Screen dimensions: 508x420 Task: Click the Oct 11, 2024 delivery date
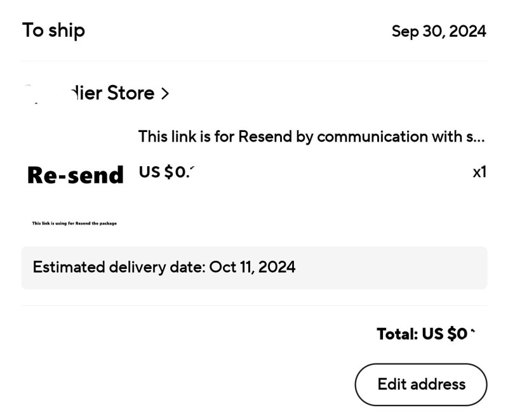coord(252,267)
